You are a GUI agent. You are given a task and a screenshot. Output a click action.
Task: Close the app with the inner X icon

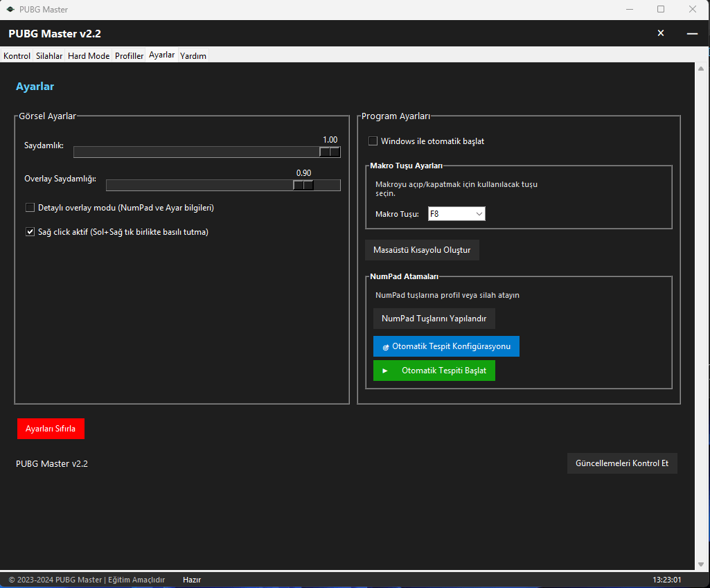661,33
